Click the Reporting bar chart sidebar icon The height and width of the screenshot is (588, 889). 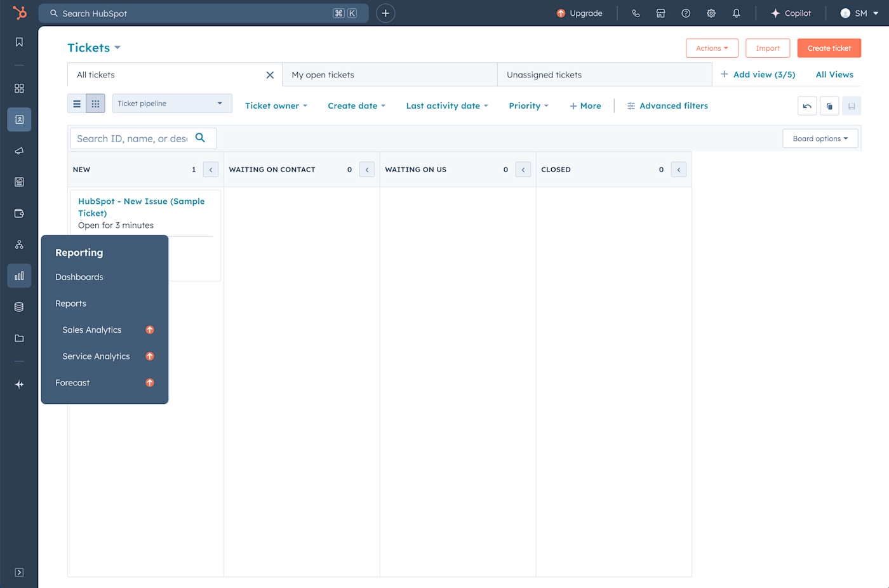point(19,276)
